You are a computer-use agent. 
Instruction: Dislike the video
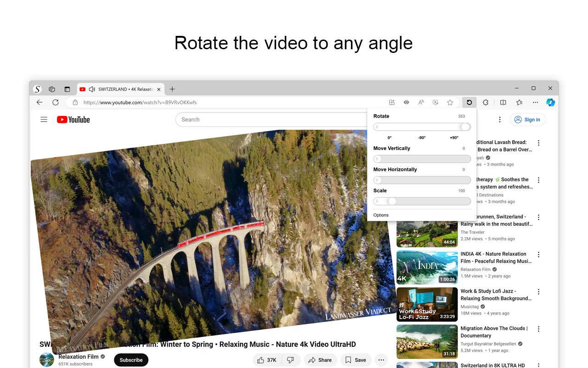tap(291, 360)
